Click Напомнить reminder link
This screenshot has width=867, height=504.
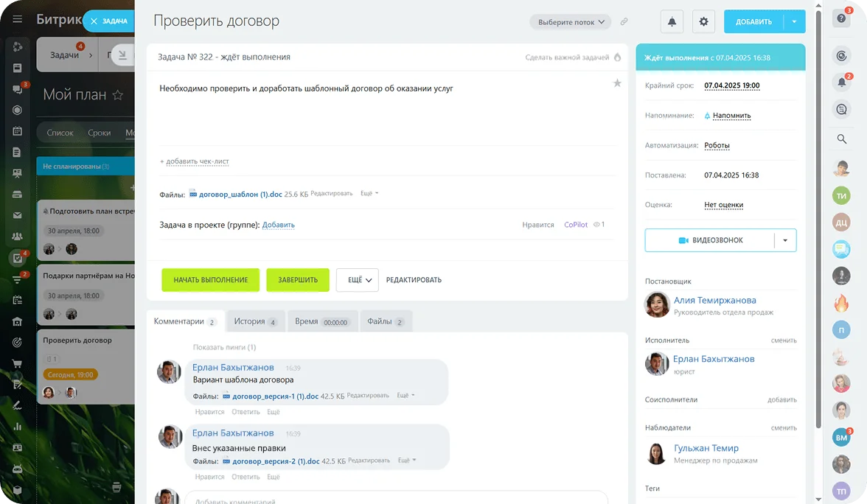731,116
